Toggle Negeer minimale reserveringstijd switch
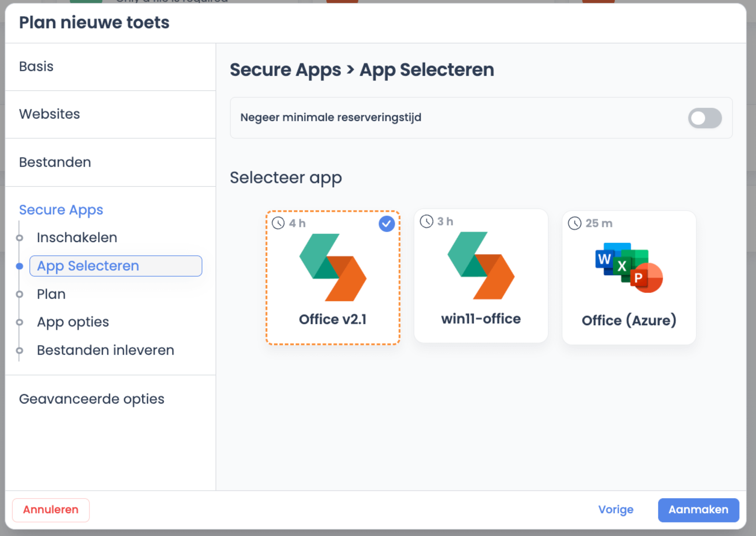Image resolution: width=756 pixels, height=536 pixels. tap(704, 118)
